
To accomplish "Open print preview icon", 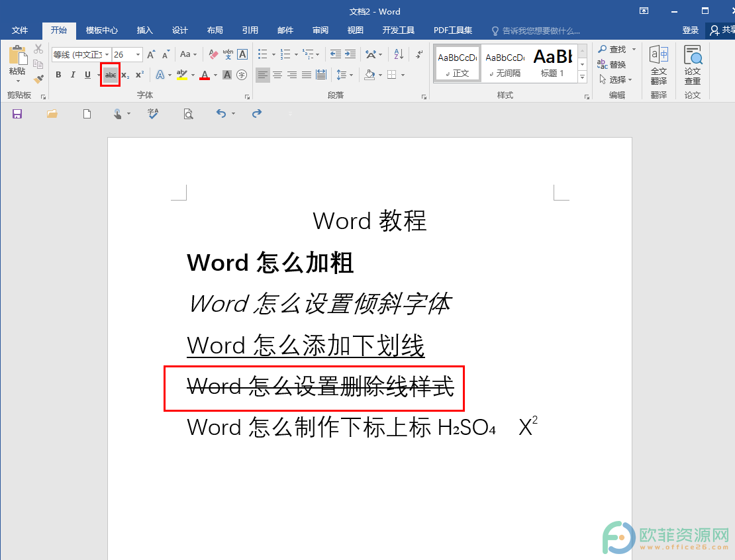I will coord(189,114).
